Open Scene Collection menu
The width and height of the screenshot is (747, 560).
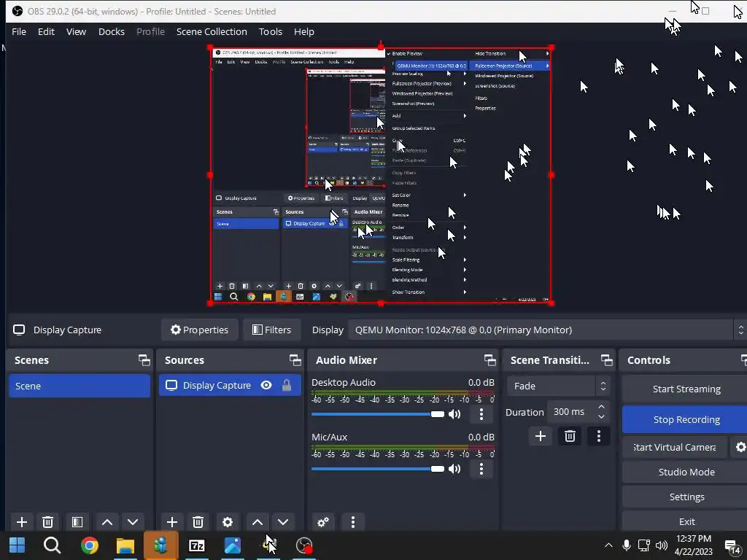point(212,31)
